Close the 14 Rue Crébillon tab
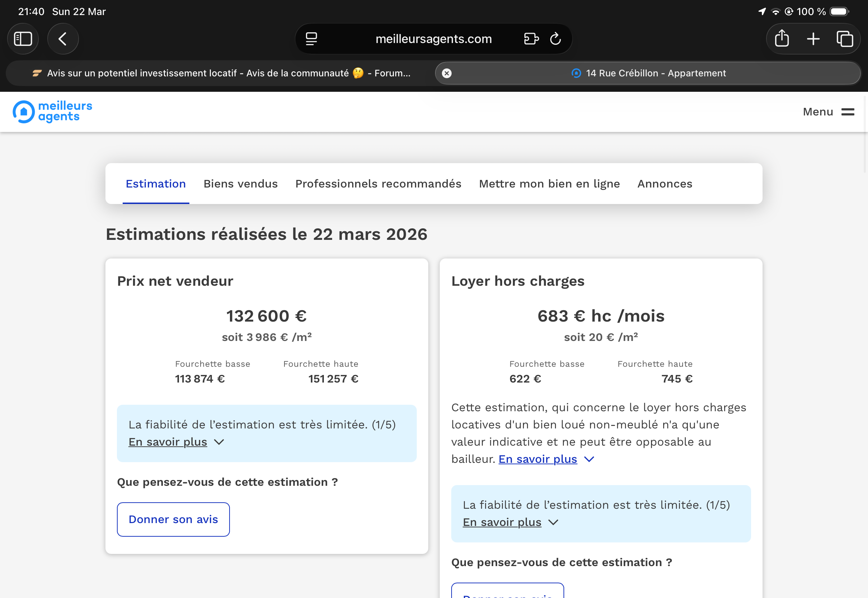 [x=446, y=73]
